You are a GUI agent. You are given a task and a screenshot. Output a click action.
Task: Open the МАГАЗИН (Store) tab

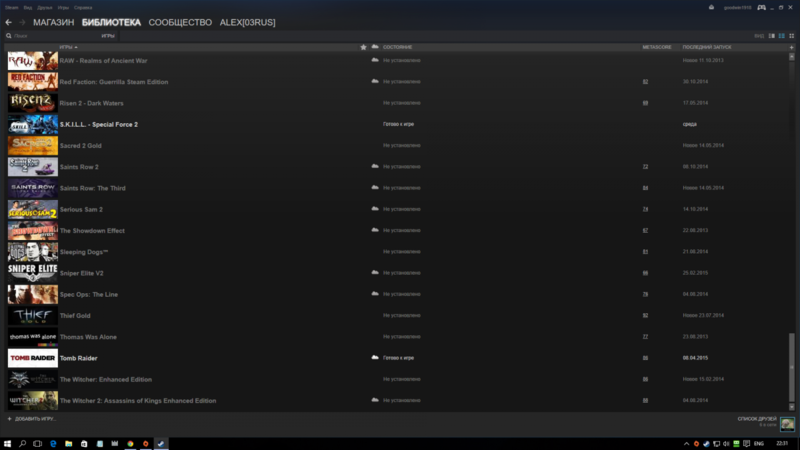click(54, 22)
